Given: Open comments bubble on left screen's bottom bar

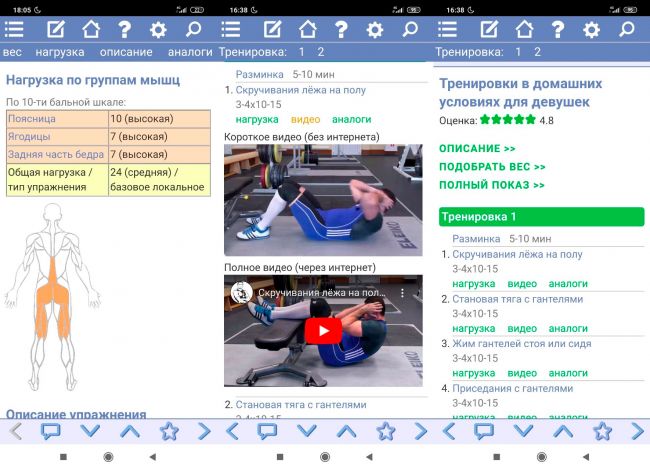Looking at the screenshot, I should coord(51,431).
